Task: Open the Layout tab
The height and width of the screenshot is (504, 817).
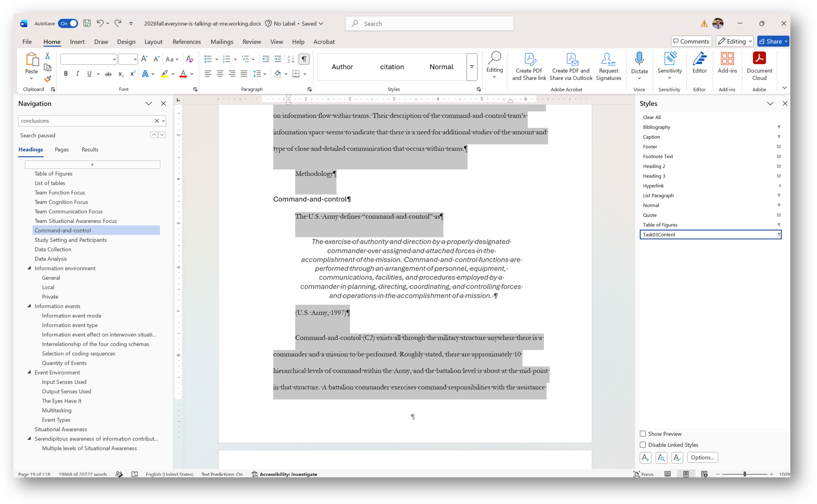Action: (x=153, y=42)
